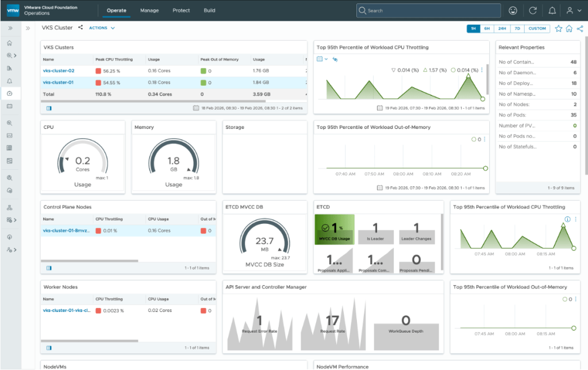Click the Search field
The image size is (588, 370).
(428, 10)
